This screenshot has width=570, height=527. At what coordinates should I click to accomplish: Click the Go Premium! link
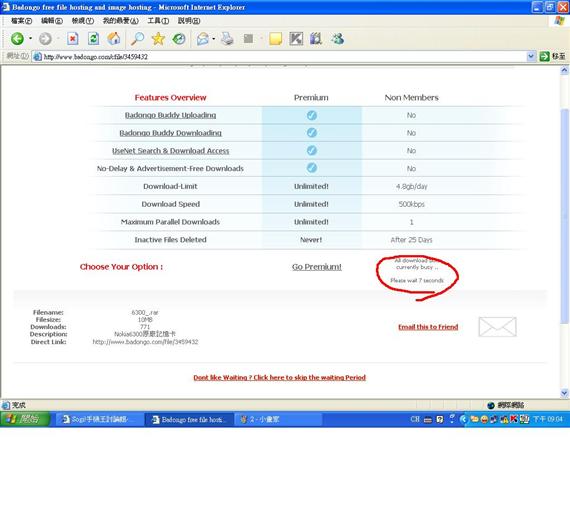pyautogui.click(x=317, y=267)
